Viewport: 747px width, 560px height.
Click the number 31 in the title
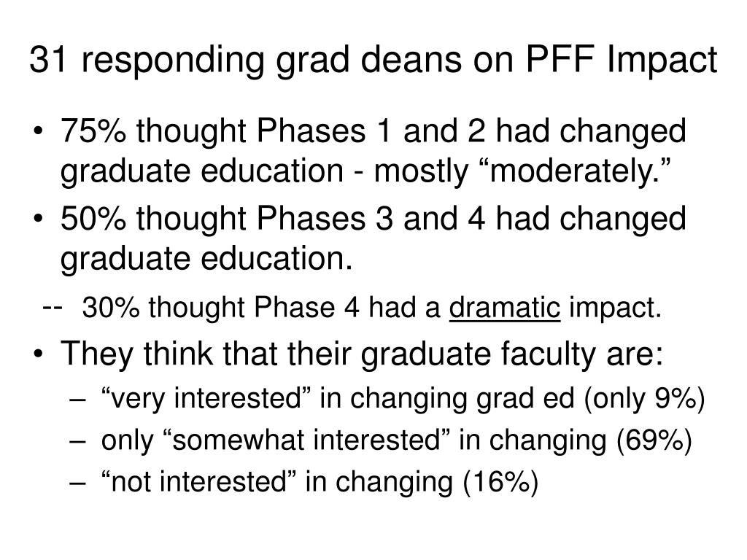click(47, 61)
